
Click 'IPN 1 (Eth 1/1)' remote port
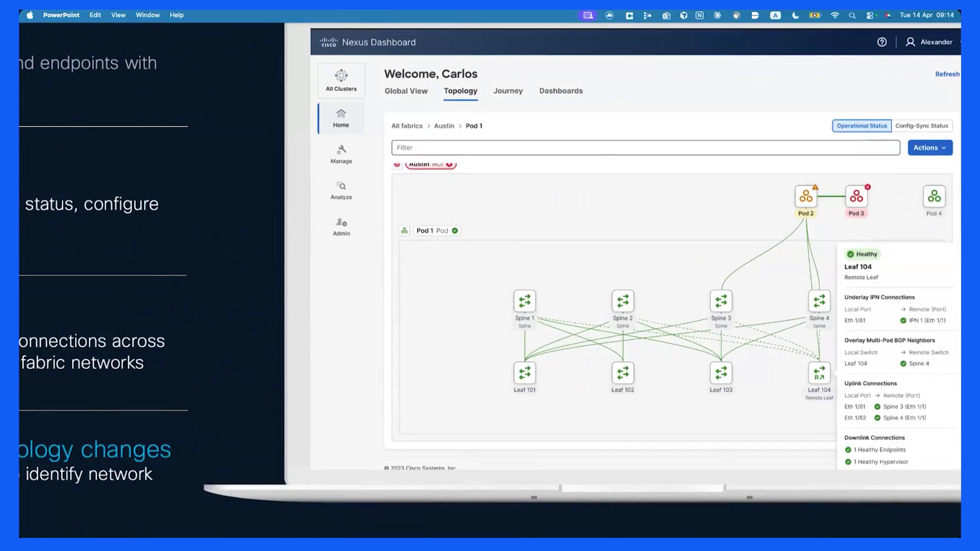(923, 321)
